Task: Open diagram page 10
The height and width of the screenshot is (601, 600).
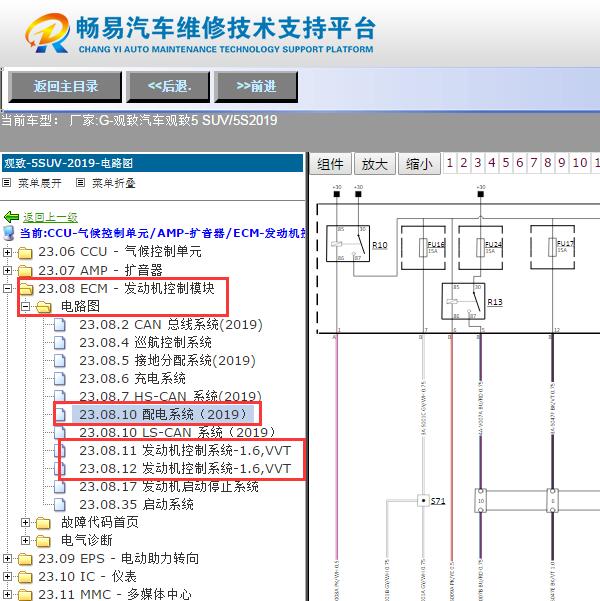Action: 580,163
